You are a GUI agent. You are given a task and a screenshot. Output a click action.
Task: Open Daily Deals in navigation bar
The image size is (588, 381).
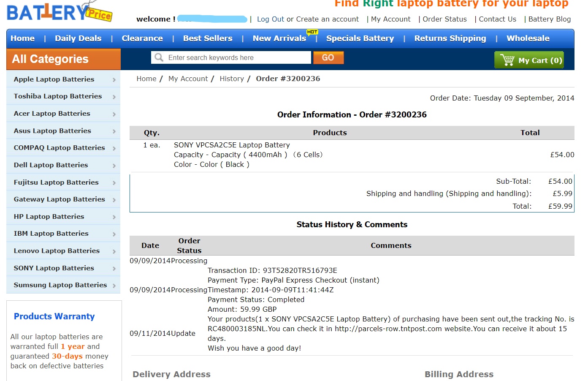tap(78, 38)
